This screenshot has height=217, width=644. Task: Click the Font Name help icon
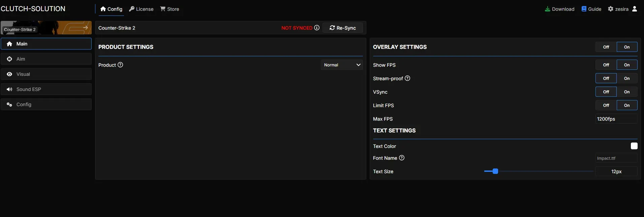402,158
